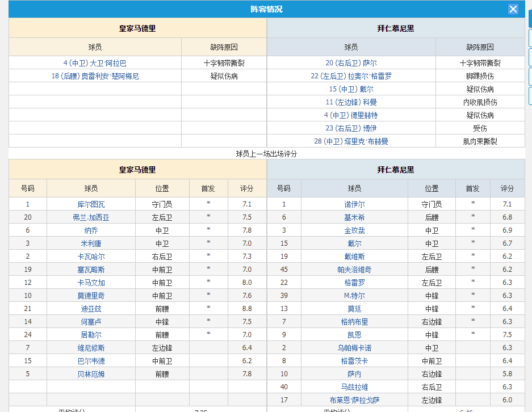Viewport: 532px width, 412px height.
Task: Select absence reason 受伤 for 博伊
Action: tap(480, 128)
